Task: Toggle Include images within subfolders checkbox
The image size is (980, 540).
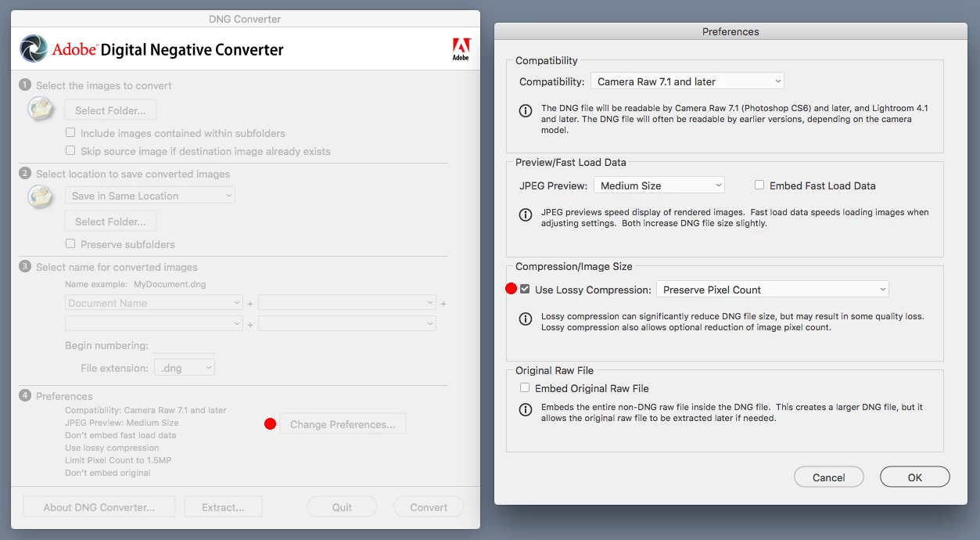Action: 70,133
